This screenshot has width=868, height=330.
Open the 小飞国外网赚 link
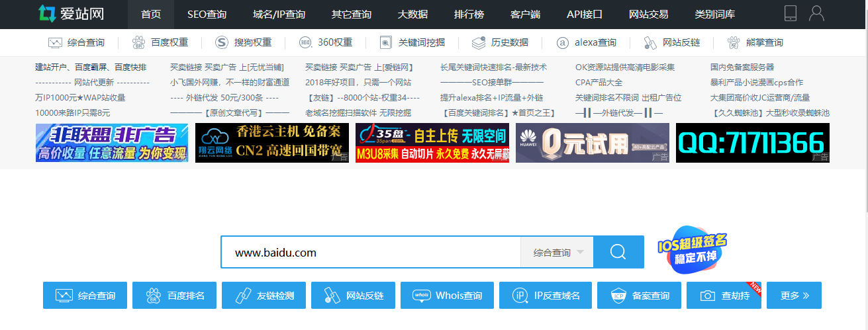(230, 83)
